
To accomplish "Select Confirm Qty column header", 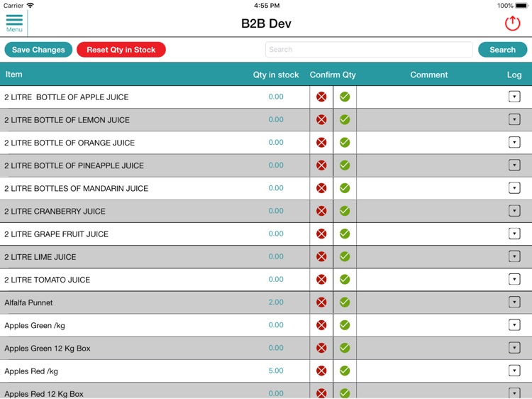I will 333,75.
